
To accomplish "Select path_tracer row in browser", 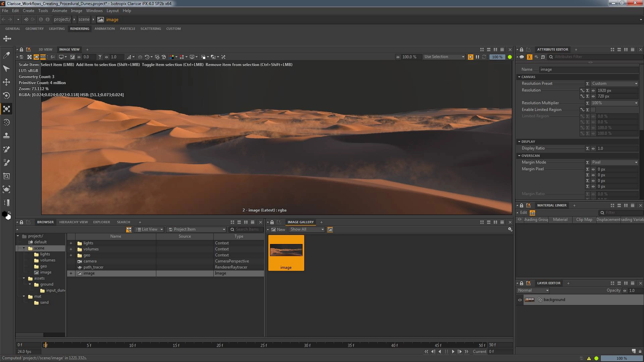I will (166, 267).
